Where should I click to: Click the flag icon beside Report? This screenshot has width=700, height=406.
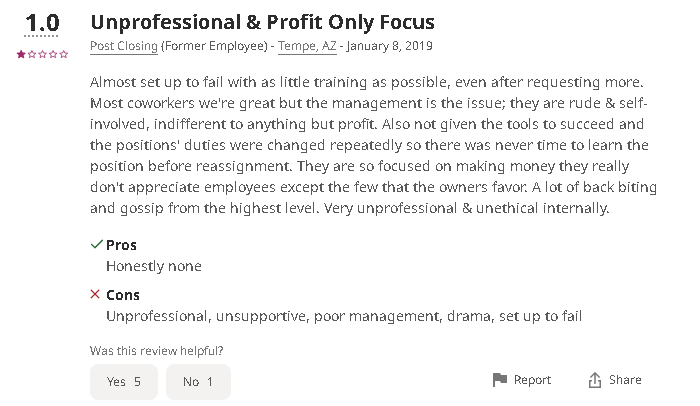[x=500, y=380]
